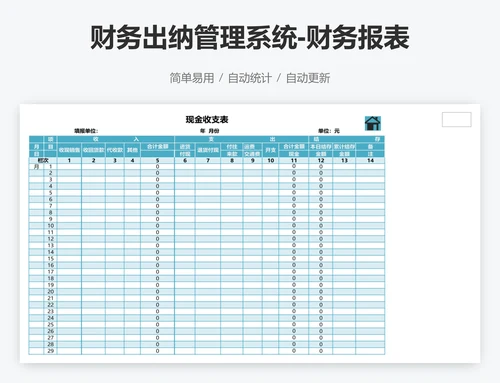
Task: Click the home icon beside the table title
Action: pyautogui.click(x=373, y=123)
